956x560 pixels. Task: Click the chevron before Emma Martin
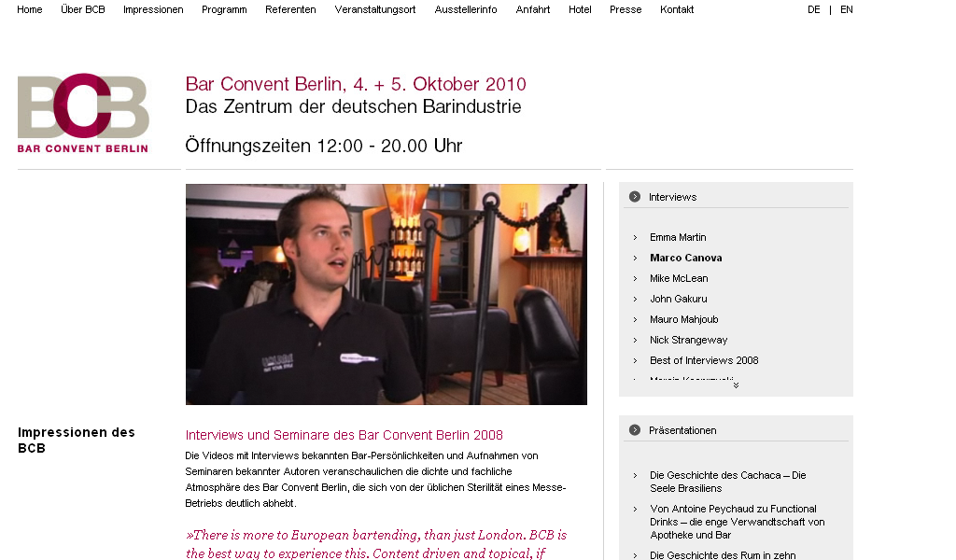(x=635, y=238)
